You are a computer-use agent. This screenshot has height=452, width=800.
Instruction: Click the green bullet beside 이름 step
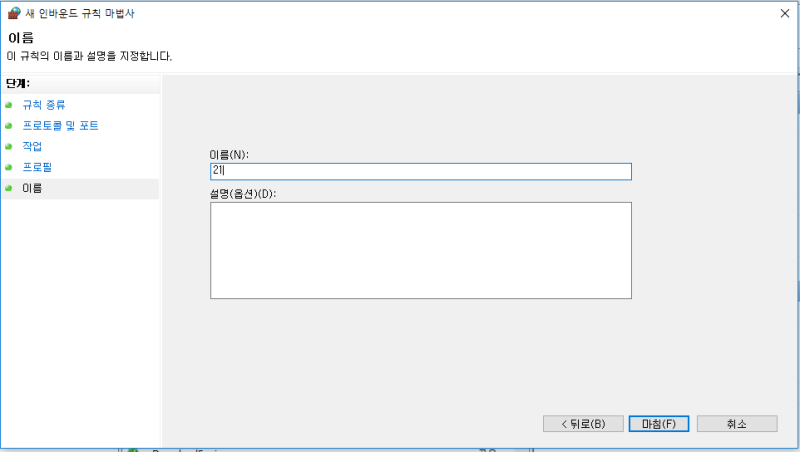pos(9,188)
